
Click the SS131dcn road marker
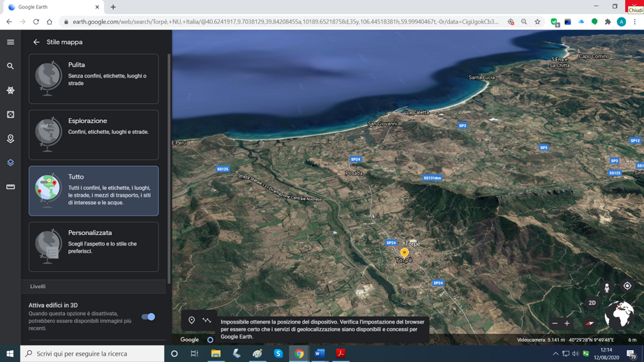click(432, 178)
